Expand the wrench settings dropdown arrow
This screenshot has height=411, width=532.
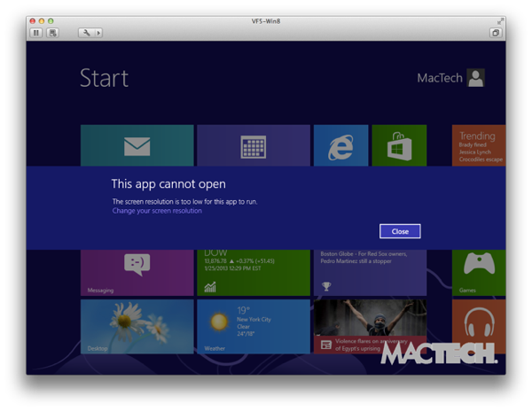point(98,33)
